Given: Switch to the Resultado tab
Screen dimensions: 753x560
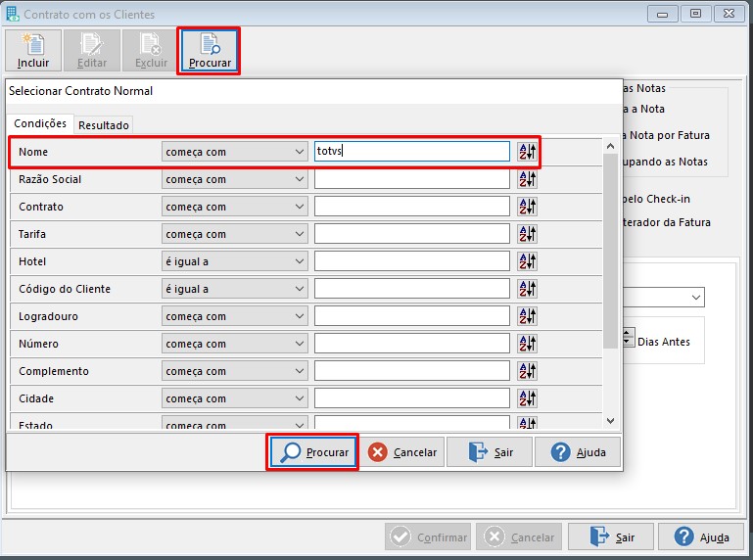Looking at the screenshot, I should (x=103, y=125).
